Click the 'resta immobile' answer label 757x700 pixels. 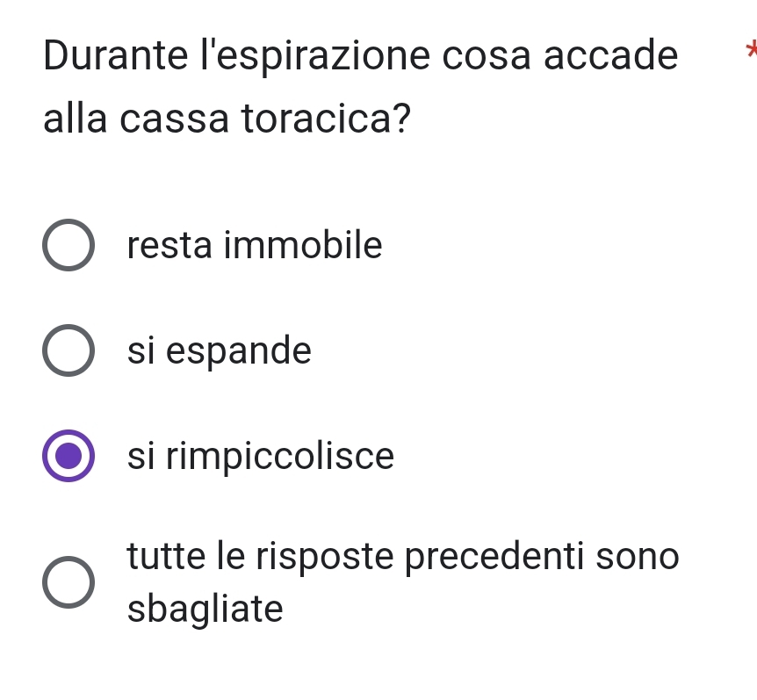coord(255,246)
